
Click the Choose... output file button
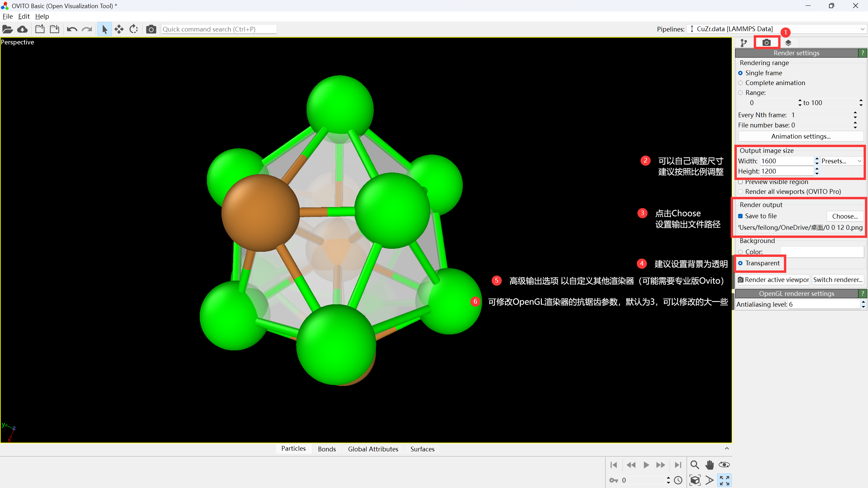click(845, 216)
